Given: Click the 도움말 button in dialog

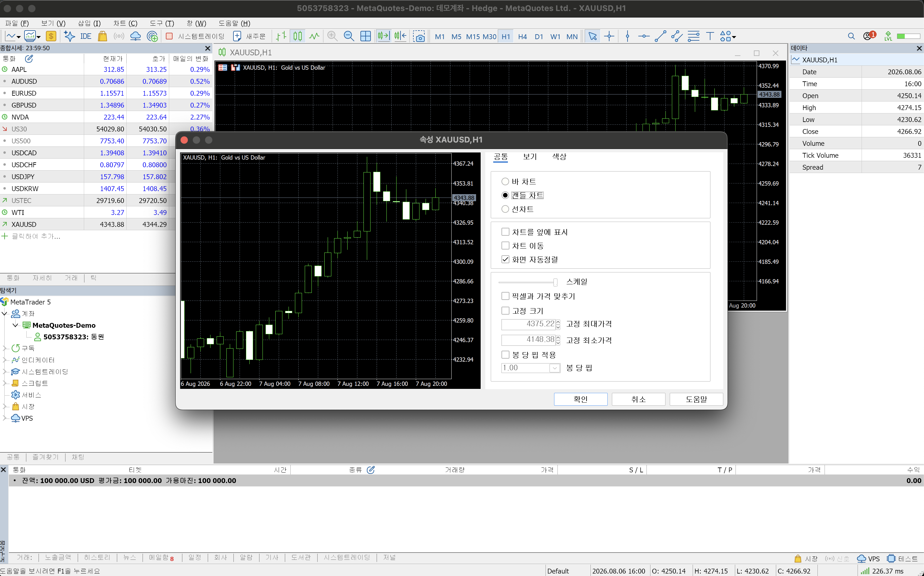Looking at the screenshot, I should [x=696, y=399].
